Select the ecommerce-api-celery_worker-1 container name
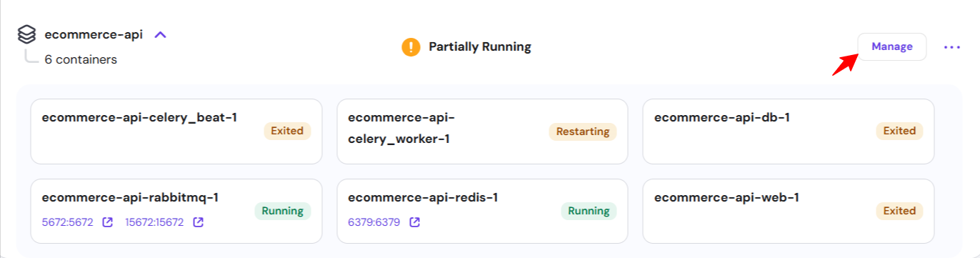Image resolution: width=980 pixels, height=258 pixels. [401, 128]
